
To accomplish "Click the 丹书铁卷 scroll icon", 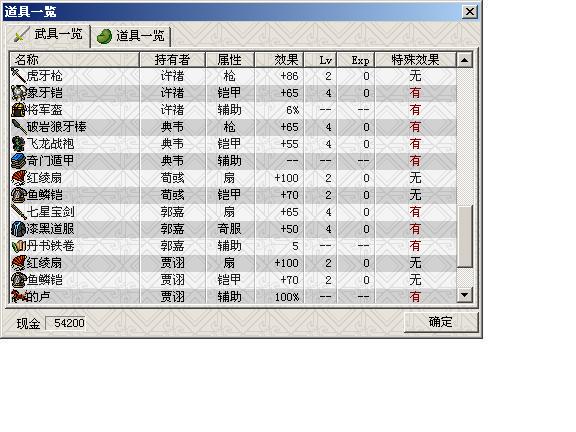I will 18,246.
